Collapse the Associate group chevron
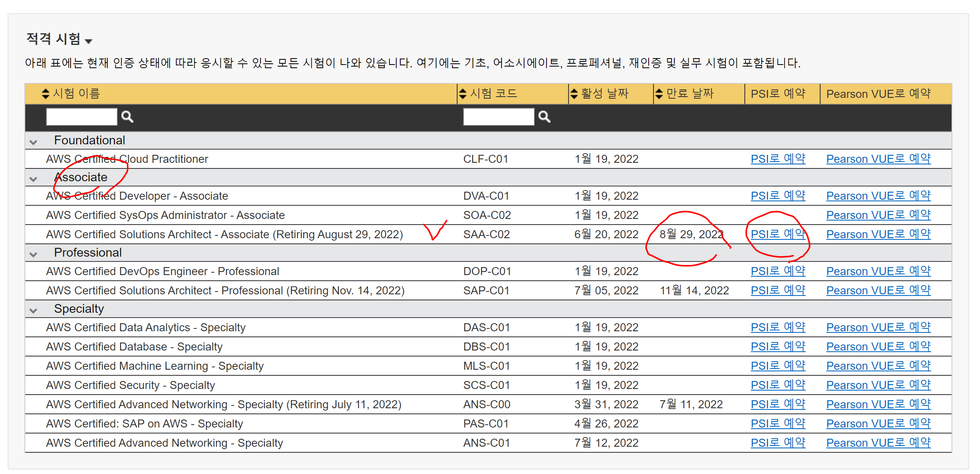This screenshot has height=474, width=980. click(x=34, y=179)
